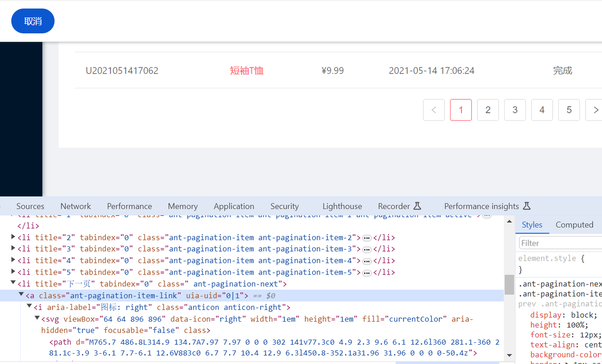This screenshot has width=602, height=364.
Task: Click DOM tree scrollbar down arrow
Action: (x=509, y=355)
